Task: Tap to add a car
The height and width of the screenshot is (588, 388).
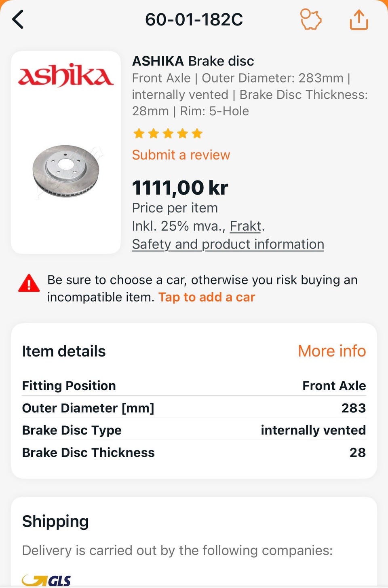Action: point(207,297)
